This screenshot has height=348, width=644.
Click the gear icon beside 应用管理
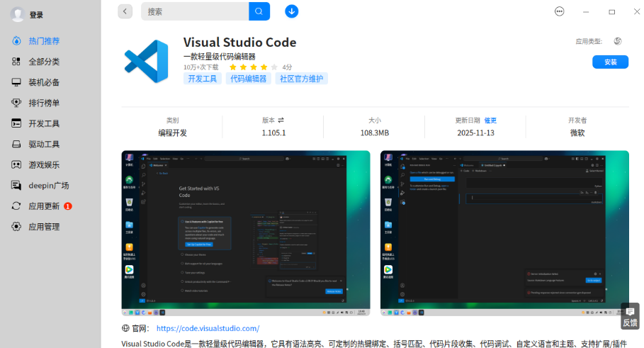(16, 226)
